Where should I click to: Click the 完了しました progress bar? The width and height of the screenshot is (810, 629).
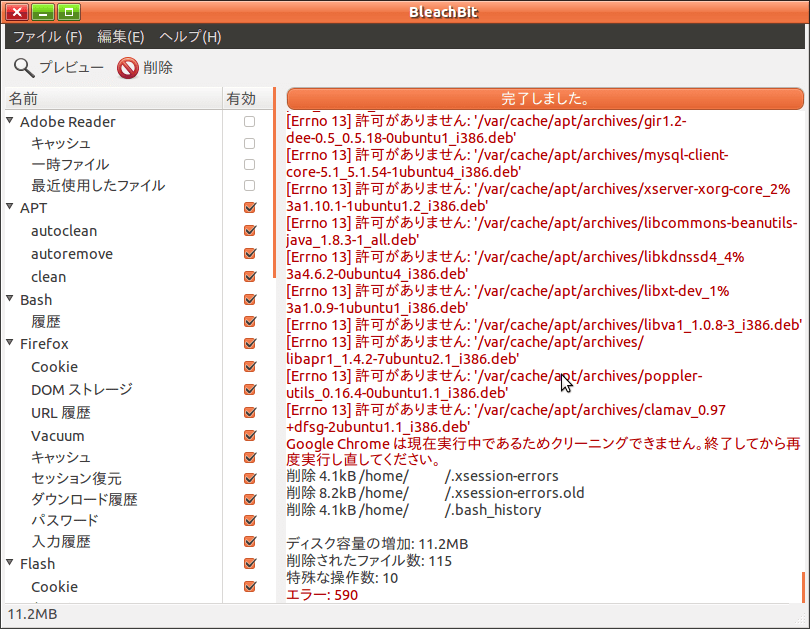(x=544, y=99)
